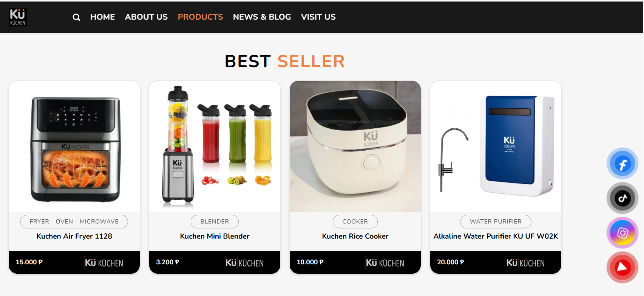This screenshot has height=296, width=644.
Task: Open the search magnifier icon
Action: pos(76,17)
